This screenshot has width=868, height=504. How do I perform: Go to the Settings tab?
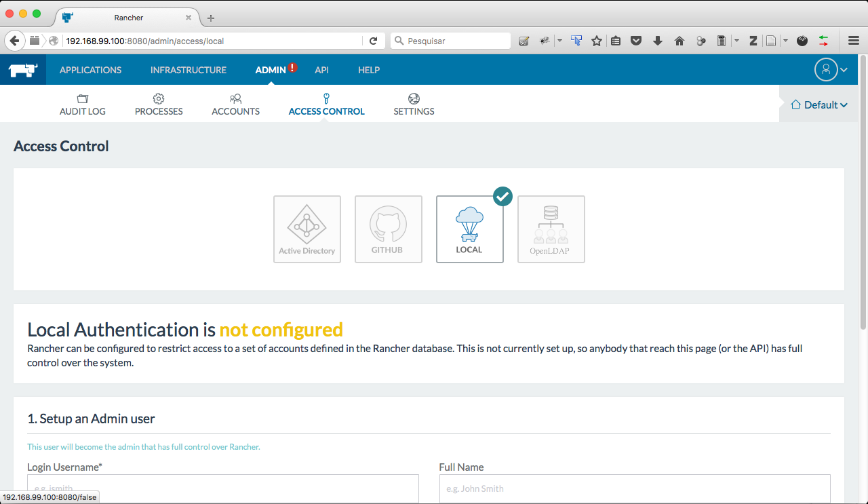(x=414, y=105)
